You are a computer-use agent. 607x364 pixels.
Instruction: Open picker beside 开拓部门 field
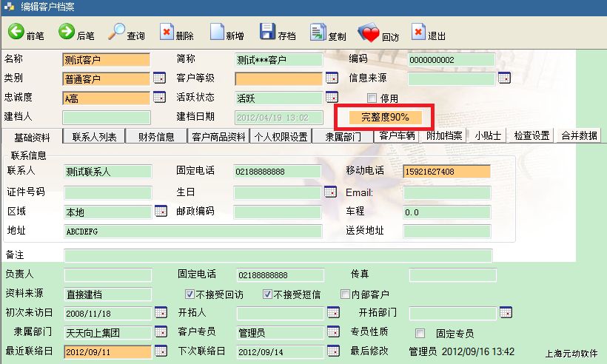(x=506, y=312)
